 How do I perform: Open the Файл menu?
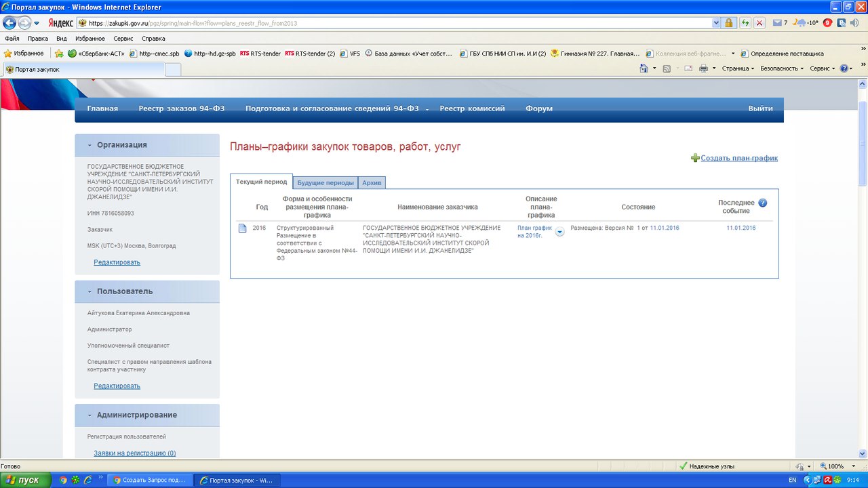click(12, 39)
